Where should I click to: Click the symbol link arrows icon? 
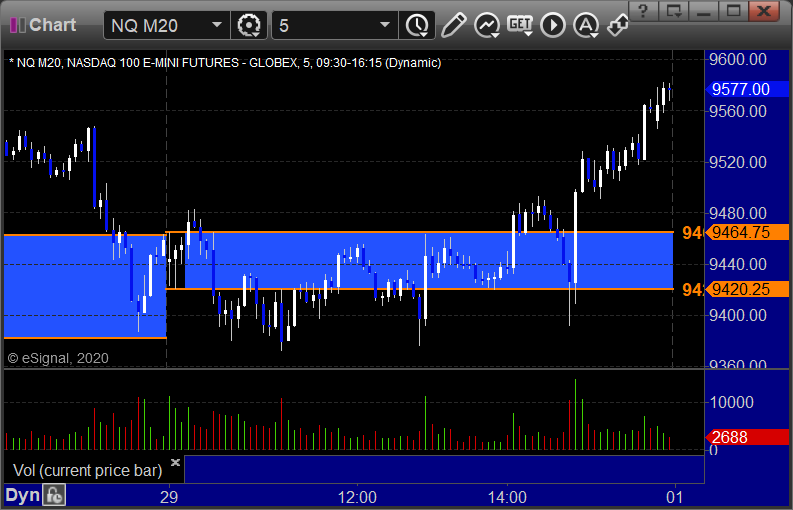(618, 25)
